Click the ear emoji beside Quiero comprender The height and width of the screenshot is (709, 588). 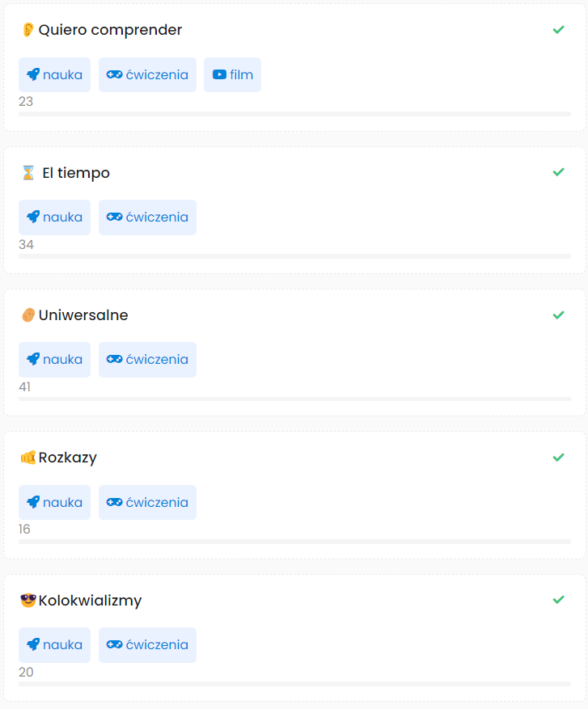coord(28,30)
